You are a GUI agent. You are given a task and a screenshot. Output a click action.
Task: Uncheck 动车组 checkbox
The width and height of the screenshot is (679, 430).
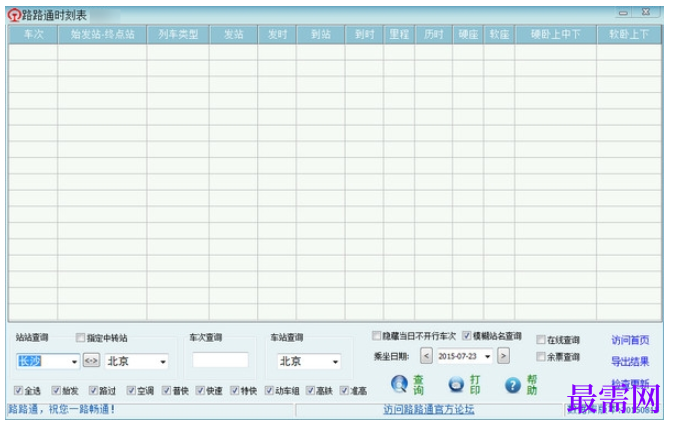[x=269, y=391]
